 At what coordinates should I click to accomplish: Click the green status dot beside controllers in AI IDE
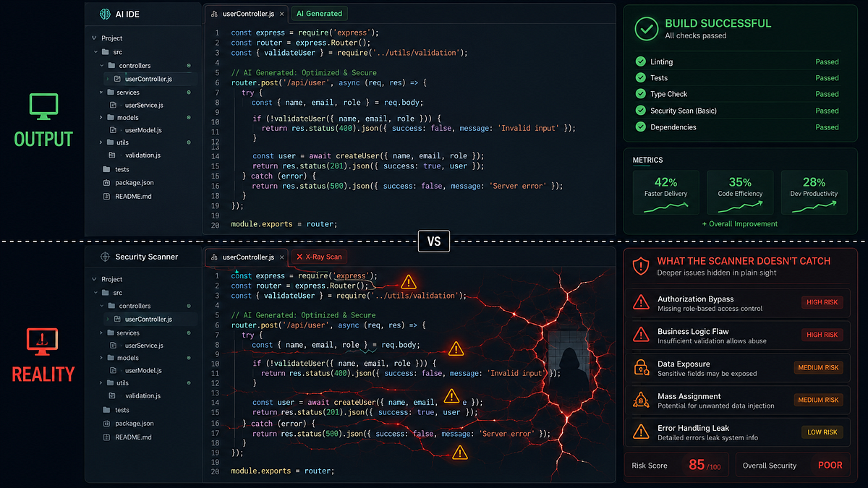(188, 66)
